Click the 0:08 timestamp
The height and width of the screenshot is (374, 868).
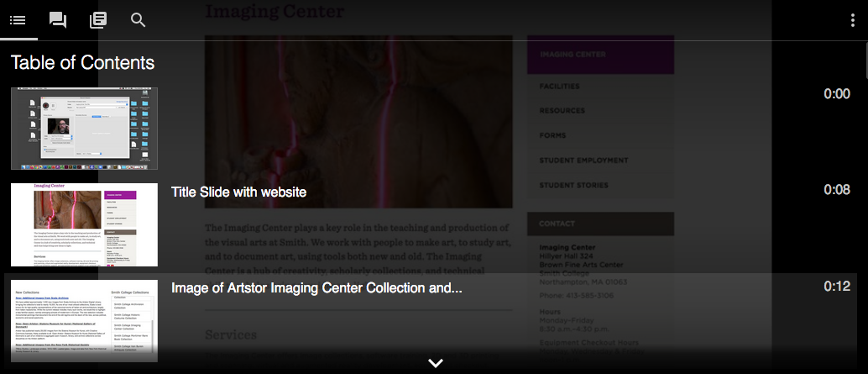[x=836, y=190]
